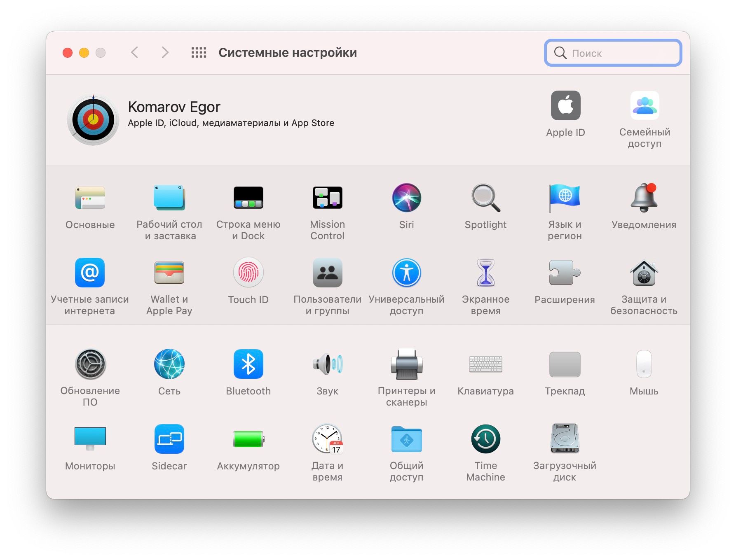Open Уведомления preferences
This screenshot has width=736, height=560.
(644, 198)
